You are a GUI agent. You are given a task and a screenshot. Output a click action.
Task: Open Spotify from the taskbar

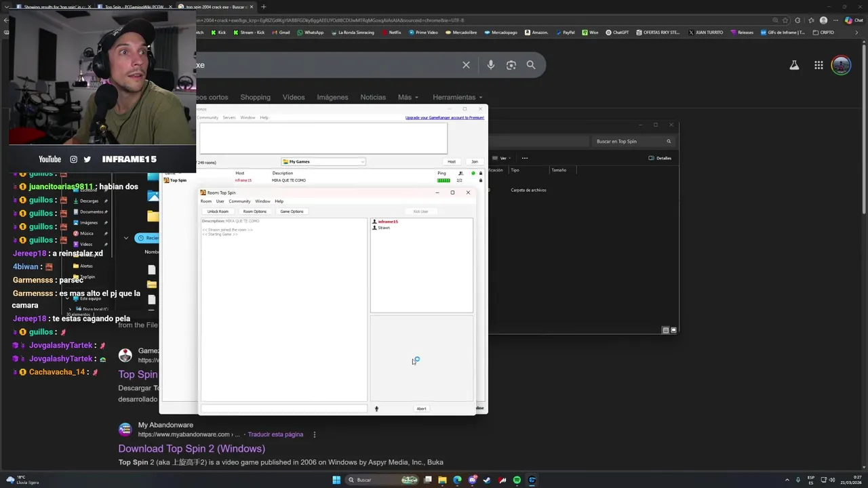[517, 480]
